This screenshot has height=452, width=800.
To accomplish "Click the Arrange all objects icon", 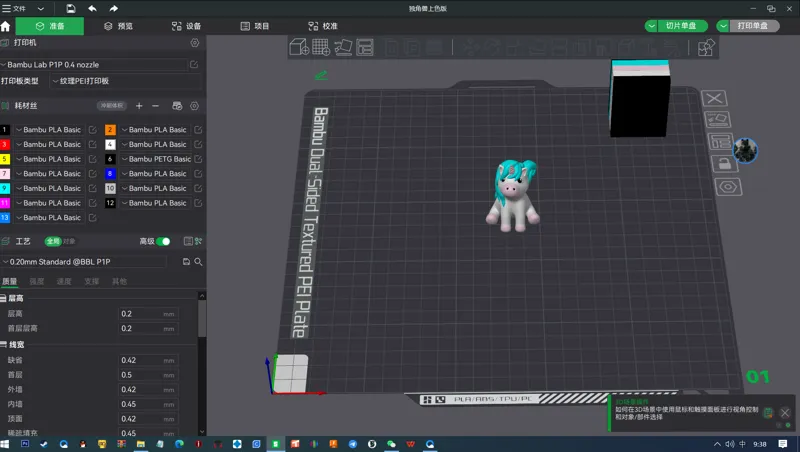I will (365, 47).
